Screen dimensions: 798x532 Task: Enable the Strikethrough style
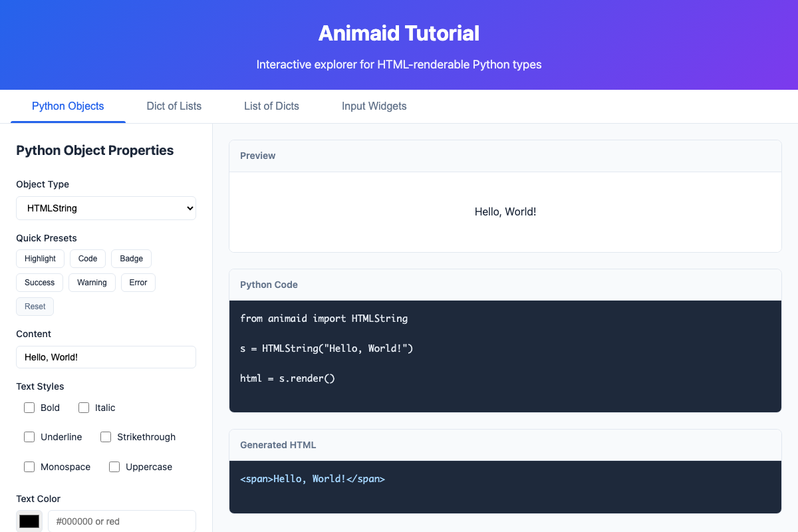[x=105, y=437]
